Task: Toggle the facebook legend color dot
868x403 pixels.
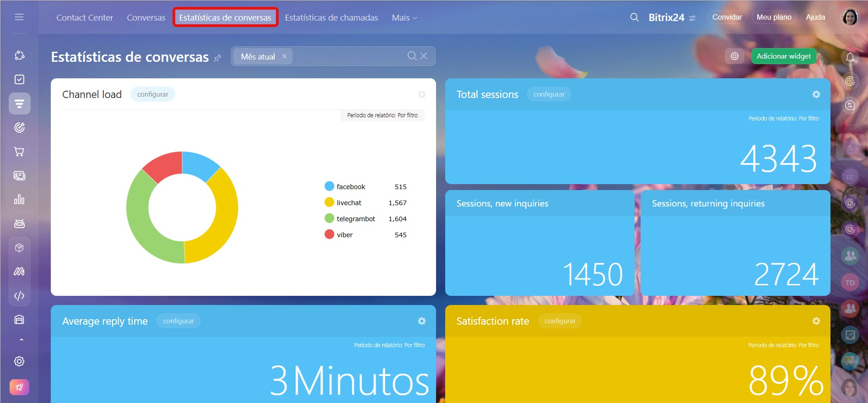Action: (329, 186)
